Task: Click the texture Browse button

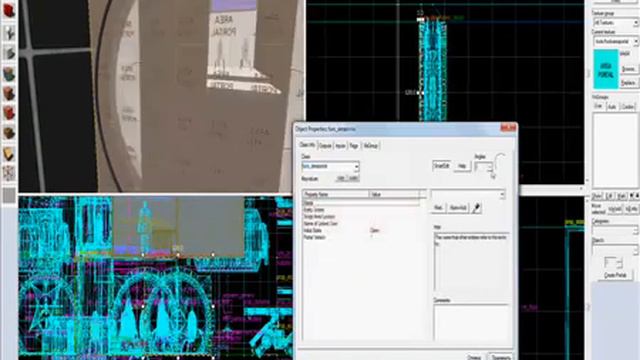Action: click(x=629, y=69)
